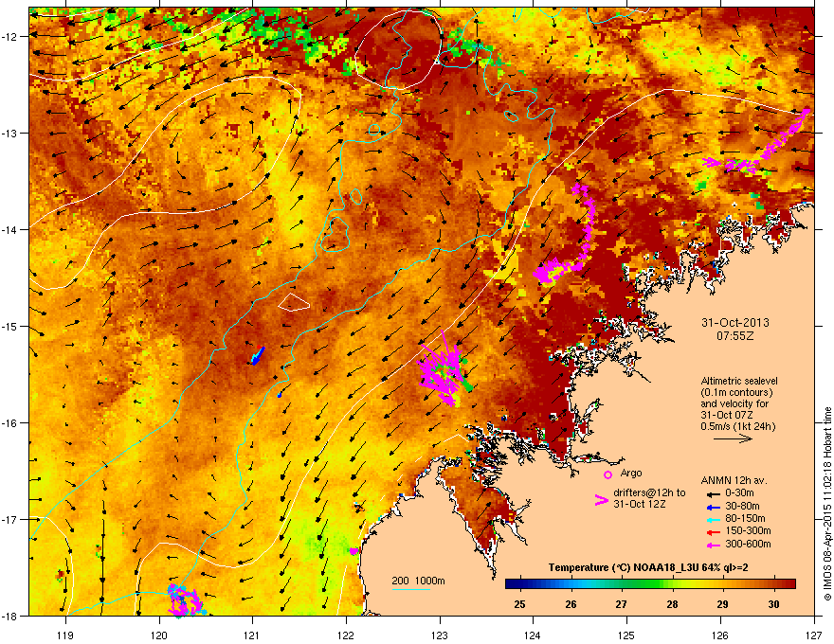Click the 0.5m/s (1kt 24h) text
This screenshot has width=834, height=644.
click(737, 426)
